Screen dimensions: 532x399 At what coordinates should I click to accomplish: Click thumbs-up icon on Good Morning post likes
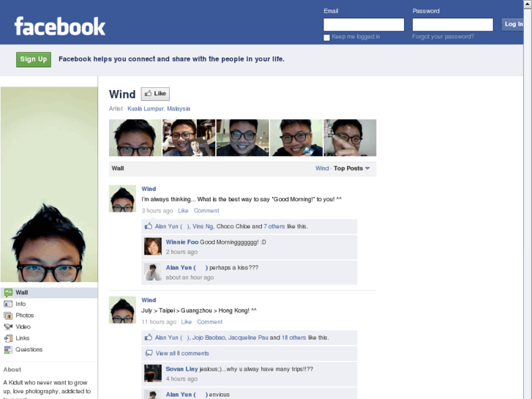(x=149, y=226)
